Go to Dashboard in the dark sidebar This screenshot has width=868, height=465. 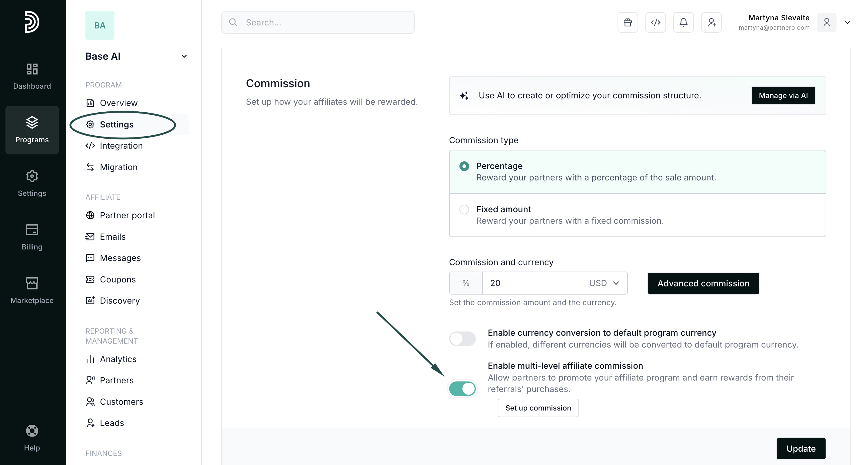pyautogui.click(x=32, y=76)
